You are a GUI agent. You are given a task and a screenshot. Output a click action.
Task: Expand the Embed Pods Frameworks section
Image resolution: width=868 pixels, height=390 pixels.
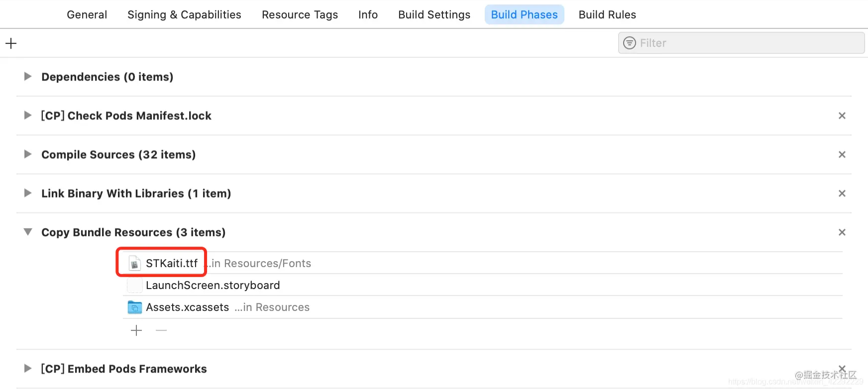[x=28, y=369]
